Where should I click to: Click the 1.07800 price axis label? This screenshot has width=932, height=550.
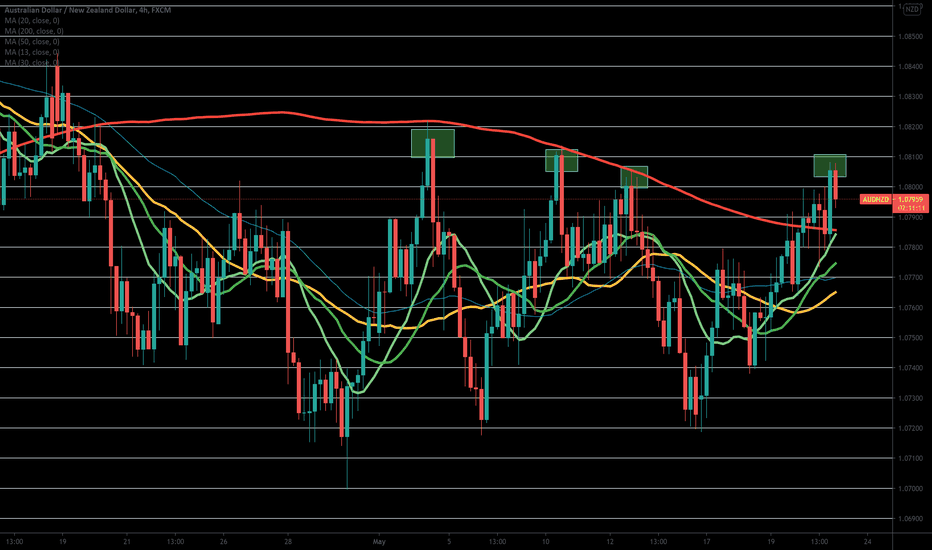910,248
